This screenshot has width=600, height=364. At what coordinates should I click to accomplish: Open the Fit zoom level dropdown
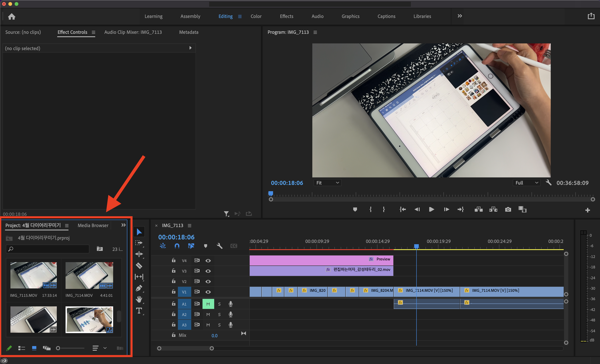[327, 183]
